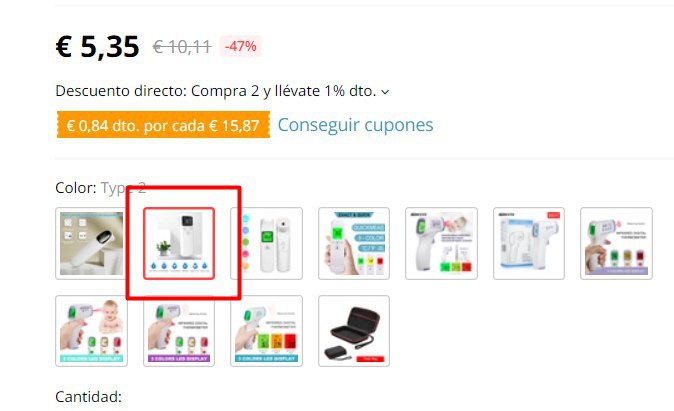This screenshot has width=674, height=411.
Task: Pick the baby-face option with cyan LED banner
Action: [x=91, y=331]
